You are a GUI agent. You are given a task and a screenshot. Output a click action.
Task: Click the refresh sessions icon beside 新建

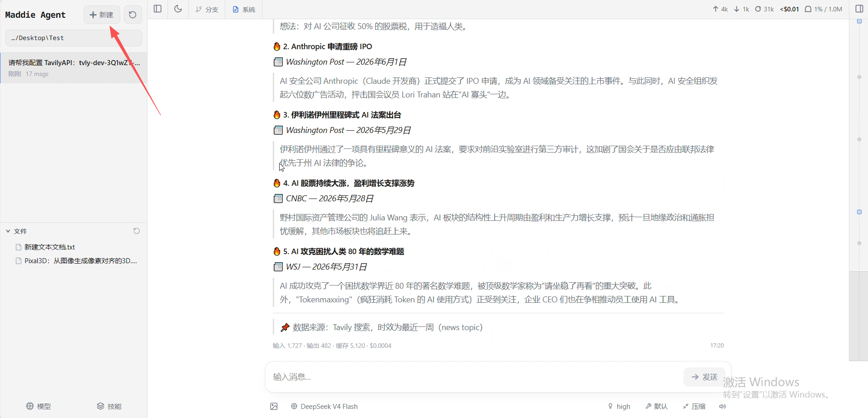pos(133,15)
